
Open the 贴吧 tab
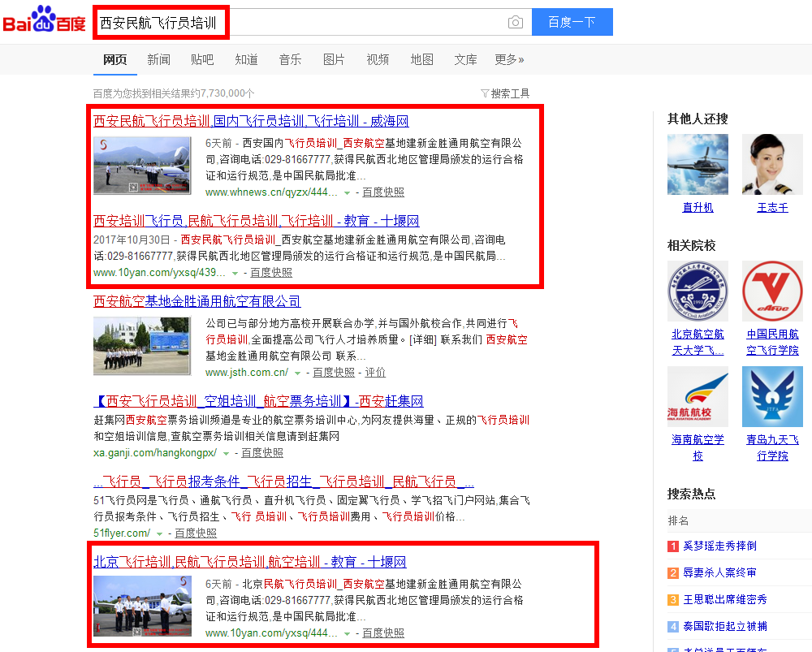(202, 59)
